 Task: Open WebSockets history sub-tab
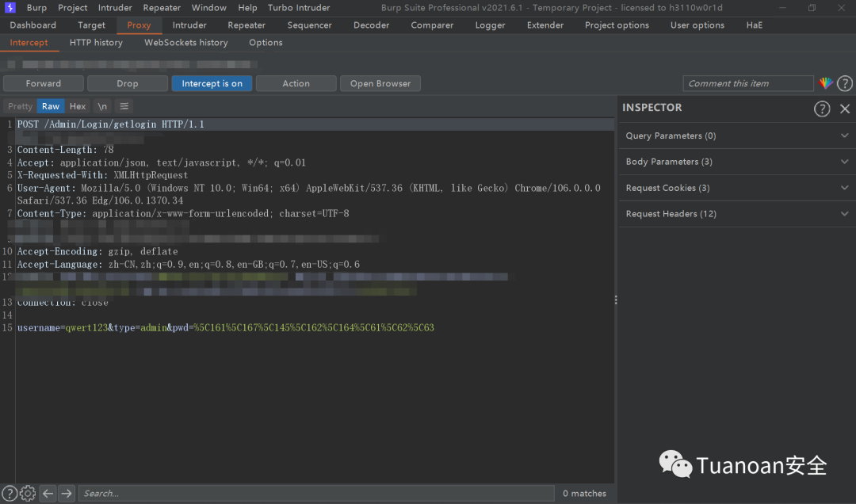185,43
